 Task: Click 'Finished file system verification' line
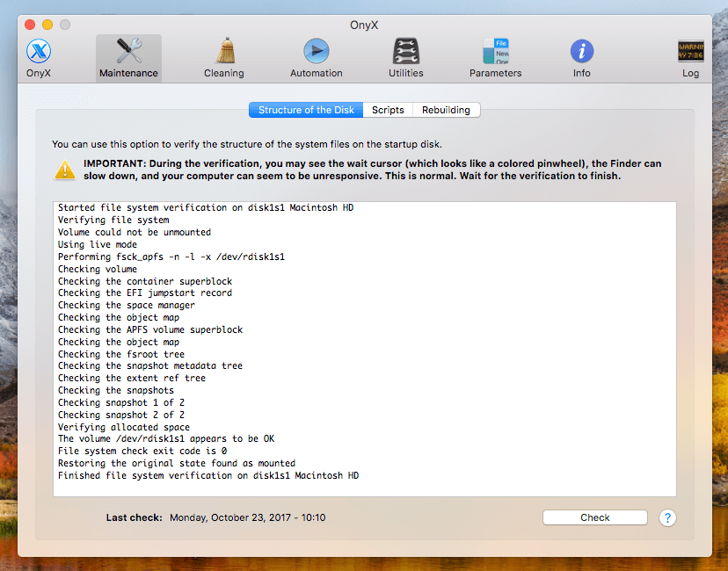[x=208, y=475]
